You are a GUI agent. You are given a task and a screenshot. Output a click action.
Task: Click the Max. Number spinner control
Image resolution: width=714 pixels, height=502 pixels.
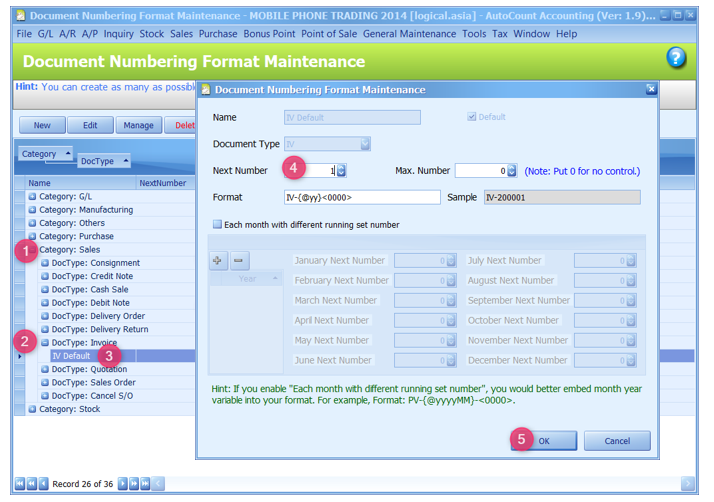[512, 171]
